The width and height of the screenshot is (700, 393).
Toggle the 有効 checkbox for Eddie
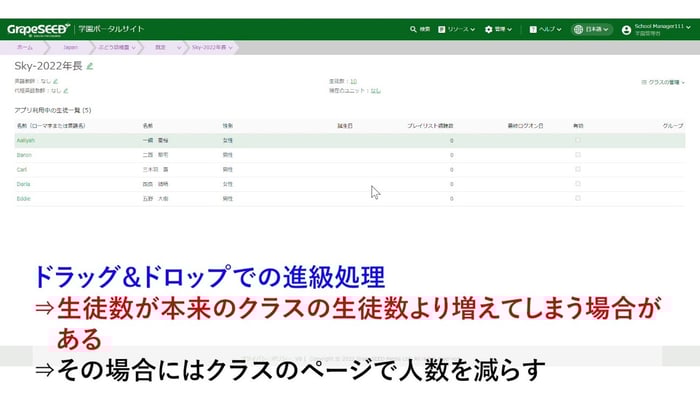(578, 198)
